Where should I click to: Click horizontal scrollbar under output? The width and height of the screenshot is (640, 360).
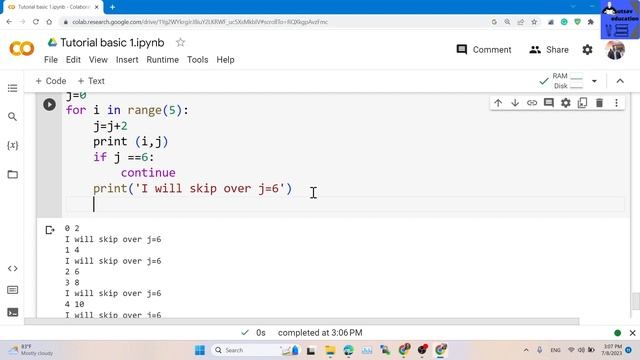[x=301, y=322]
